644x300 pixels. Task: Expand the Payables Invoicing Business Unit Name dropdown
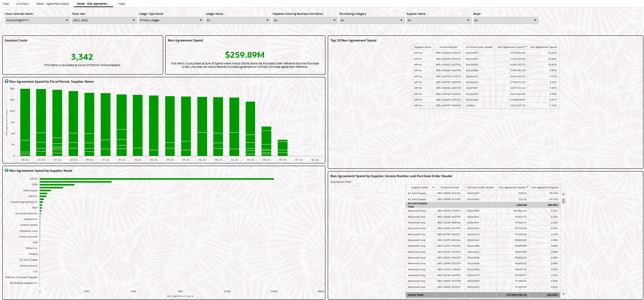click(x=305, y=20)
